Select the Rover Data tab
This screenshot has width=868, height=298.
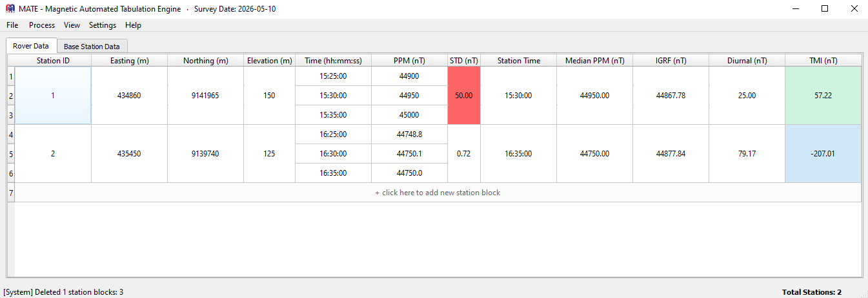[x=31, y=46]
